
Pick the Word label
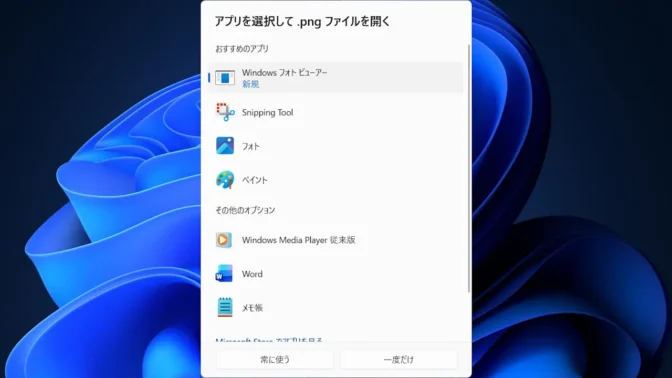(252, 274)
